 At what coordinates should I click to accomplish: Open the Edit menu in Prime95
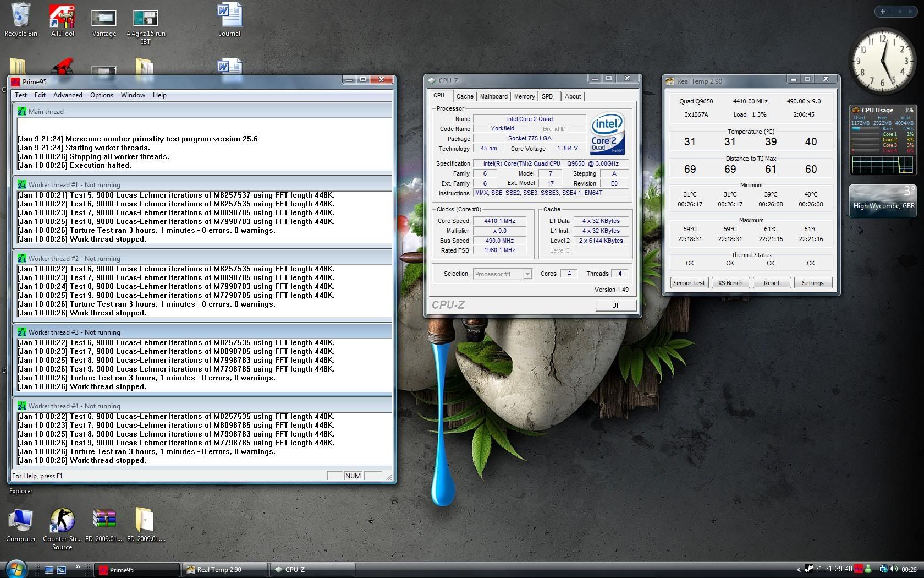(40, 95)
